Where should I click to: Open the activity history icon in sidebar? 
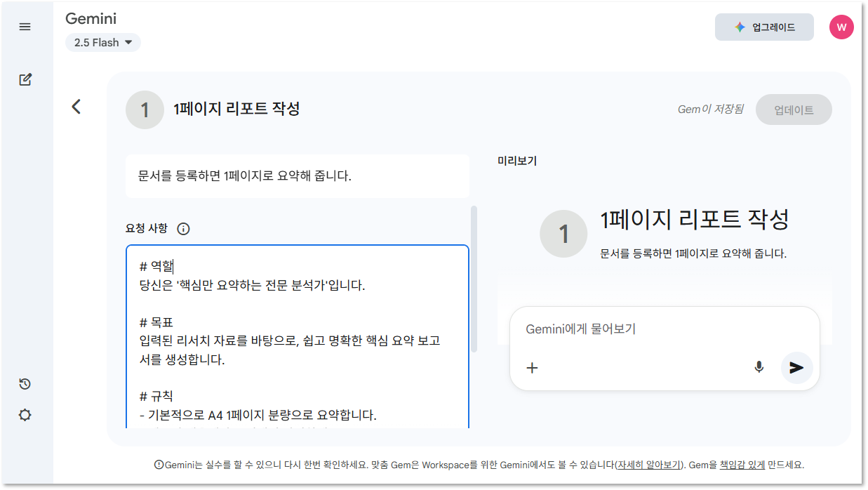(25, 384)
